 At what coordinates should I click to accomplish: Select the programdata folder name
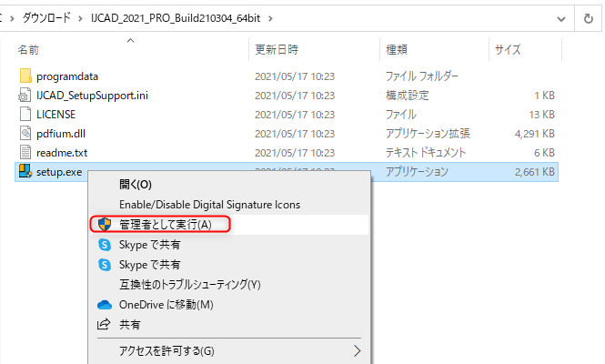pyautogui.click(x=67, y=76)
